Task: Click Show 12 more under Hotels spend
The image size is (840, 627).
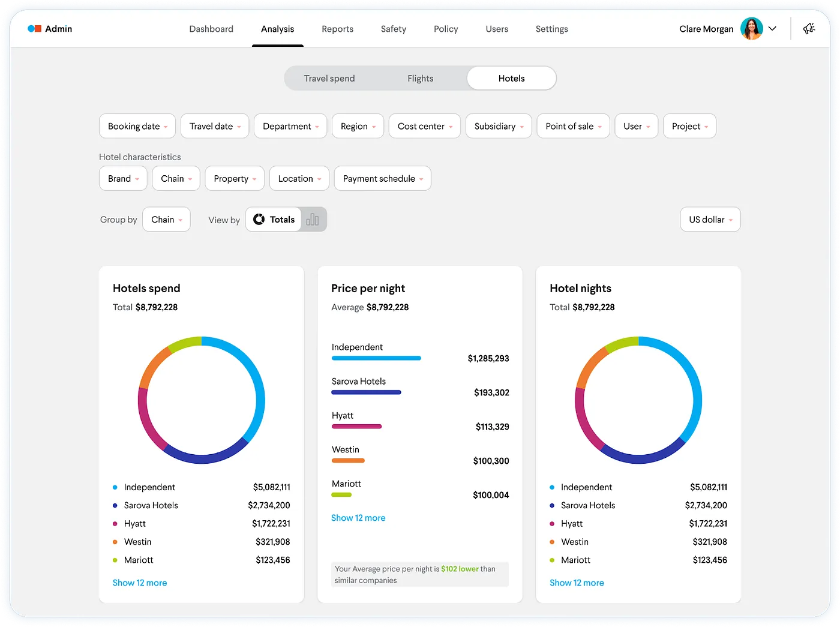Action: tap(140, 583)
